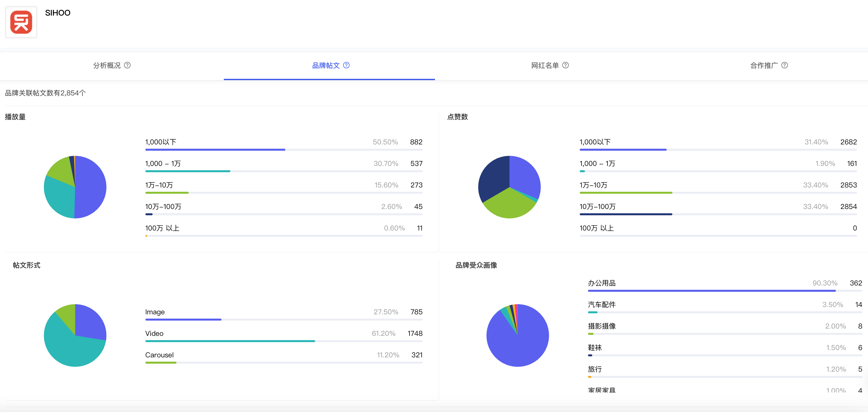Click the SIHOO brand logo icon

21,22
